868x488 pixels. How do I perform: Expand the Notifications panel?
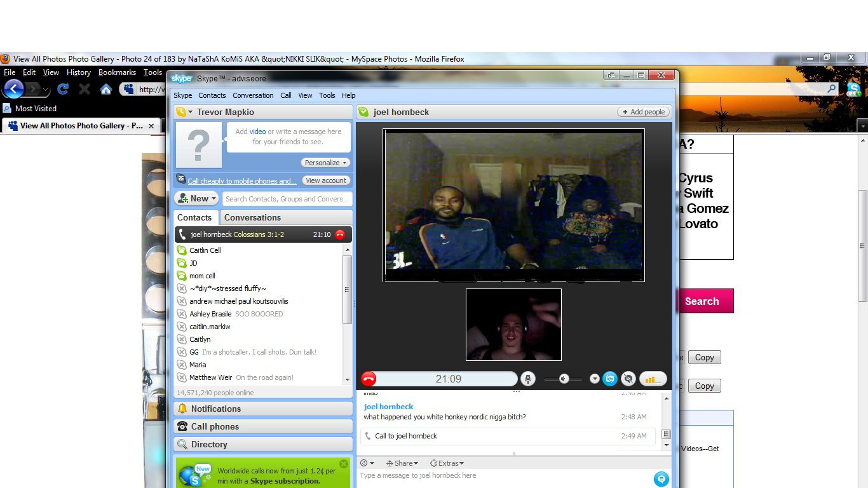tap(263, 409)
